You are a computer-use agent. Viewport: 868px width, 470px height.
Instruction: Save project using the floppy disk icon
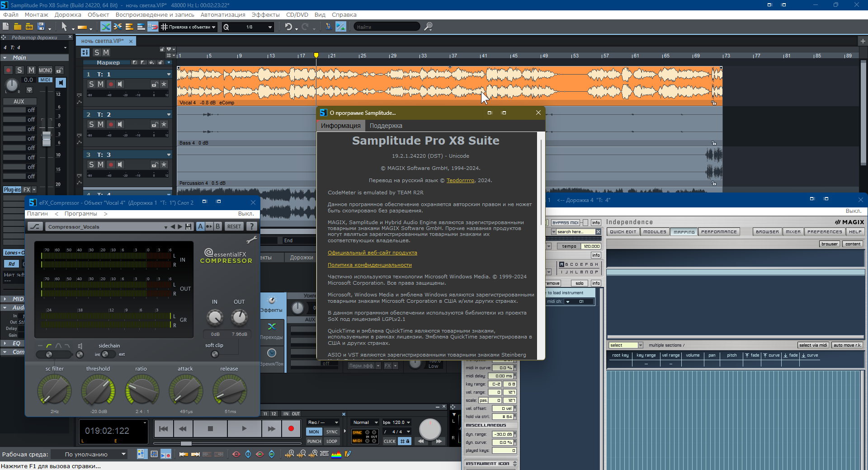point(41,27)
